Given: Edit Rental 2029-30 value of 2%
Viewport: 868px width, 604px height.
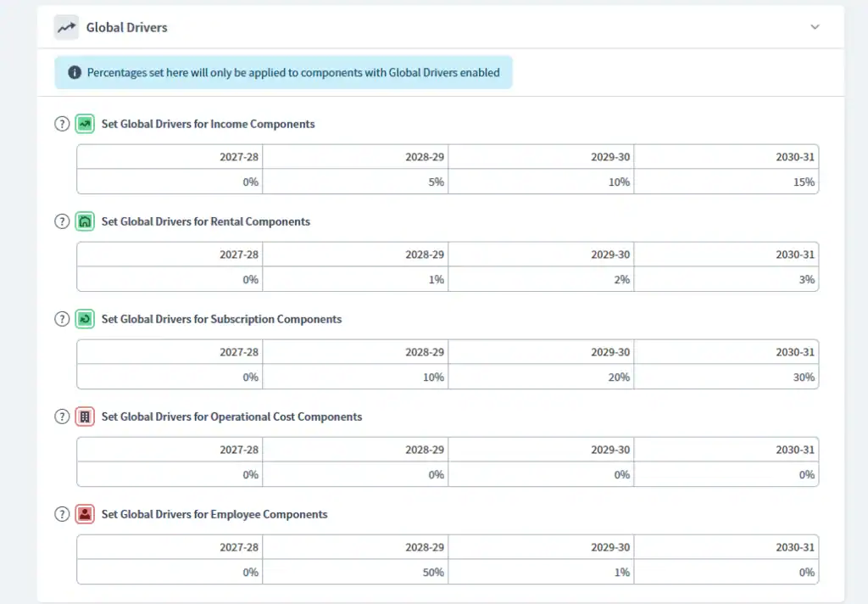Looking at the screenshot, I should point(541,279).
